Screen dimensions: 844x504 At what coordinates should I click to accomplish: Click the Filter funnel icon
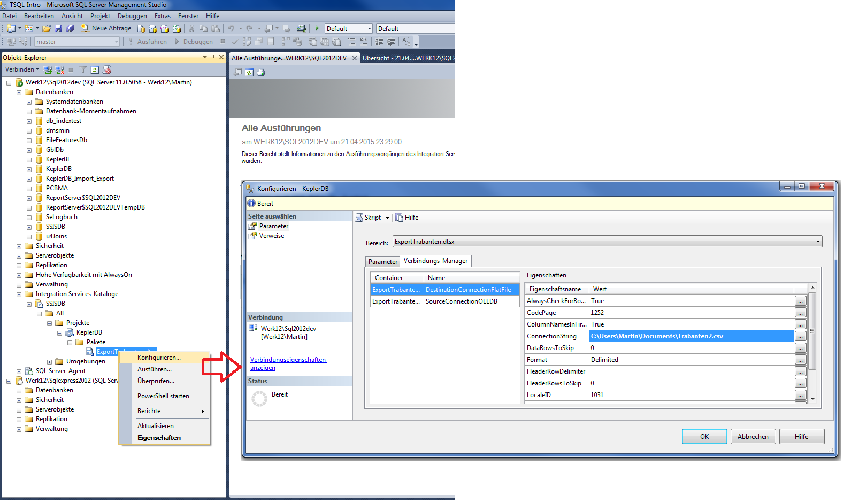point(83,69)
